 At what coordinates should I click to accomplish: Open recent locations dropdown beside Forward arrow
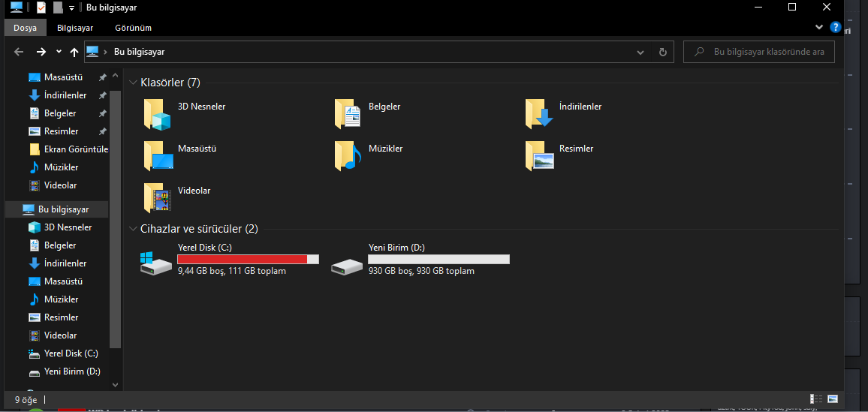coord(59,52)
